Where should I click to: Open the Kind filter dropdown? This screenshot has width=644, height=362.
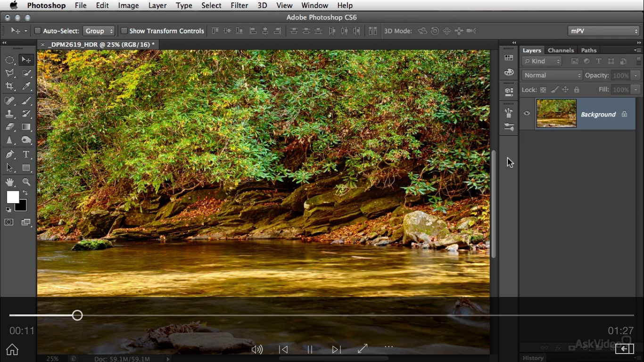click(x=542, y=61)
